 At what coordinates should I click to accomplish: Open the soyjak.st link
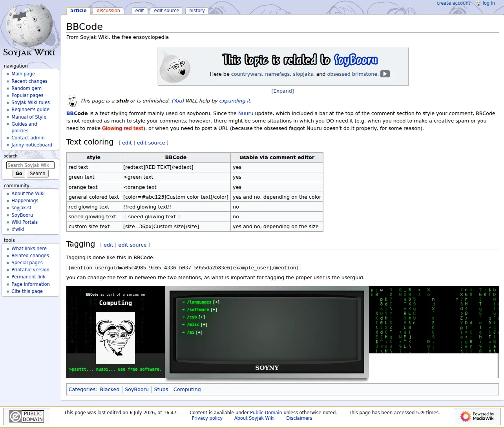coord(22,208)
